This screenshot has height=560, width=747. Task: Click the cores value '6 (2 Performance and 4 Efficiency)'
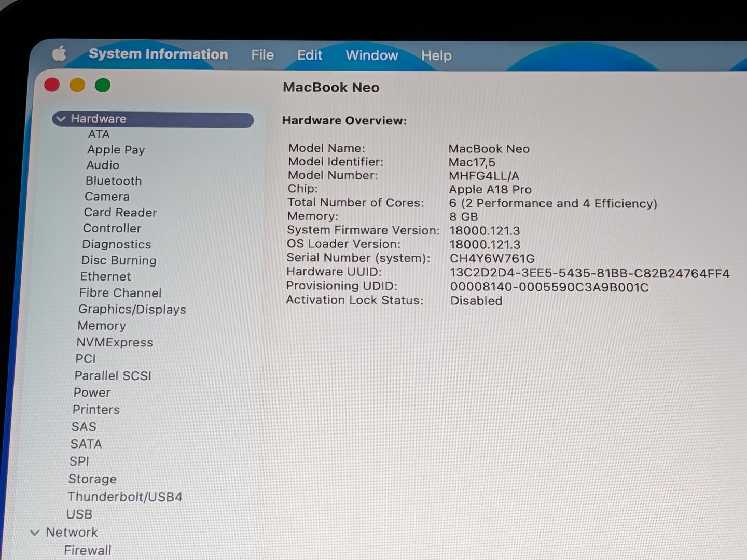click(553, 203)
